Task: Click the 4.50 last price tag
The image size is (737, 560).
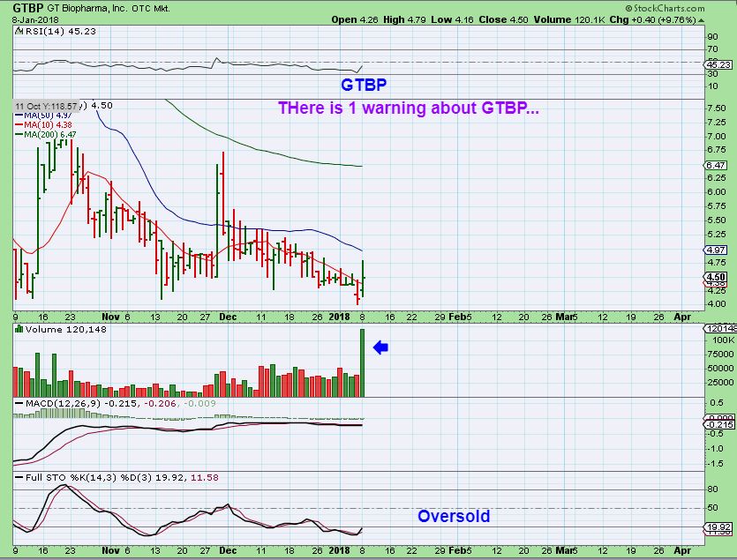Action: tap(716, 277)
